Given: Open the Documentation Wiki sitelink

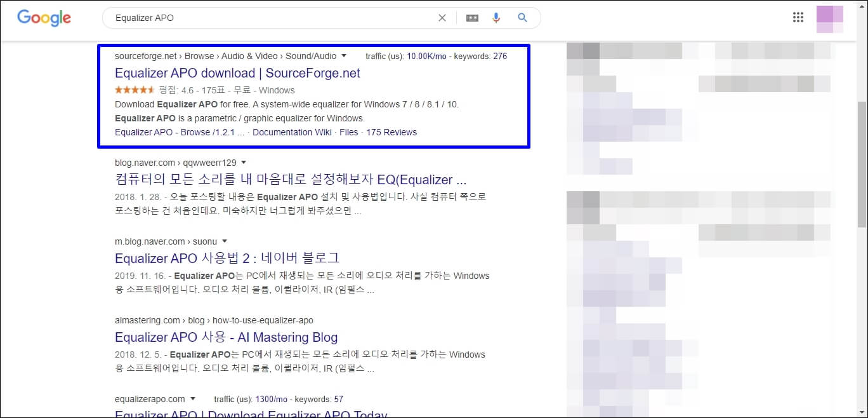Looking at the screenshot, I should click(292, 132).
